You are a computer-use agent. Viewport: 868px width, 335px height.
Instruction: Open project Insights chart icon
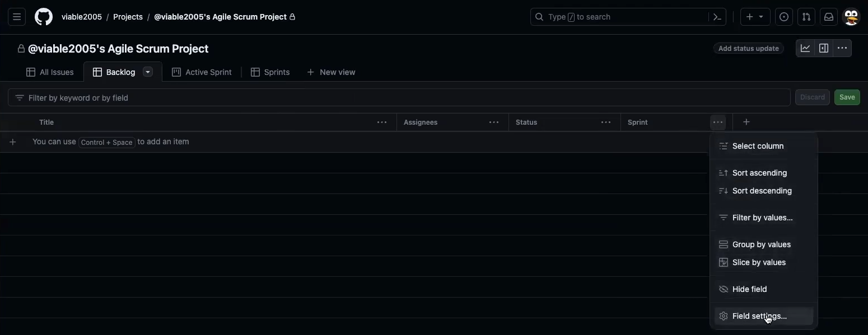tap(805, 48)
